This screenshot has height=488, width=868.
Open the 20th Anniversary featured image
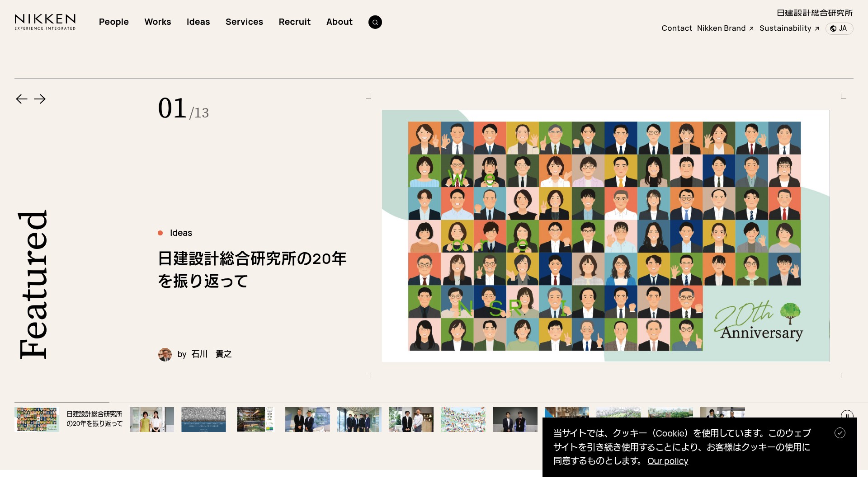(x=606, y=235)
